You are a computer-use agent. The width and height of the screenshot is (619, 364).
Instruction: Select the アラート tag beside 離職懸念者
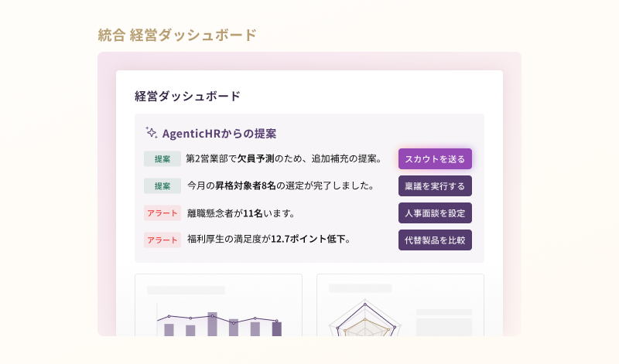(162, 213)
